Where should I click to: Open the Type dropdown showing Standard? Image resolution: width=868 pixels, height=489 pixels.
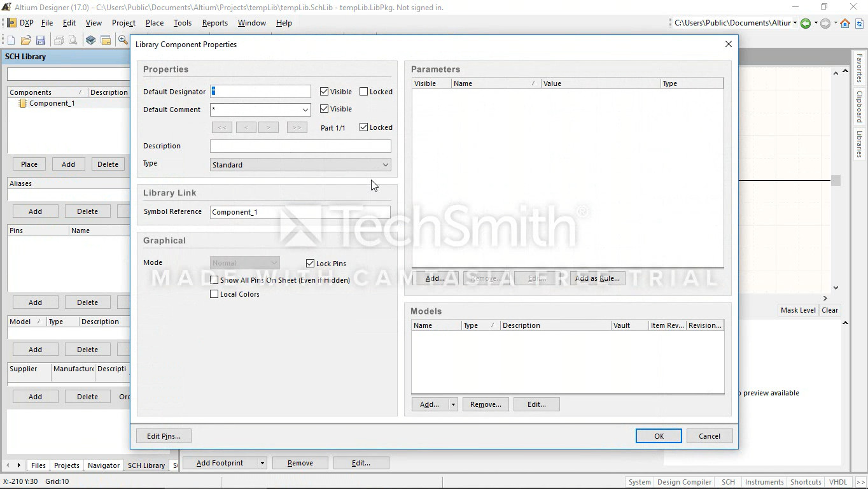300,165
